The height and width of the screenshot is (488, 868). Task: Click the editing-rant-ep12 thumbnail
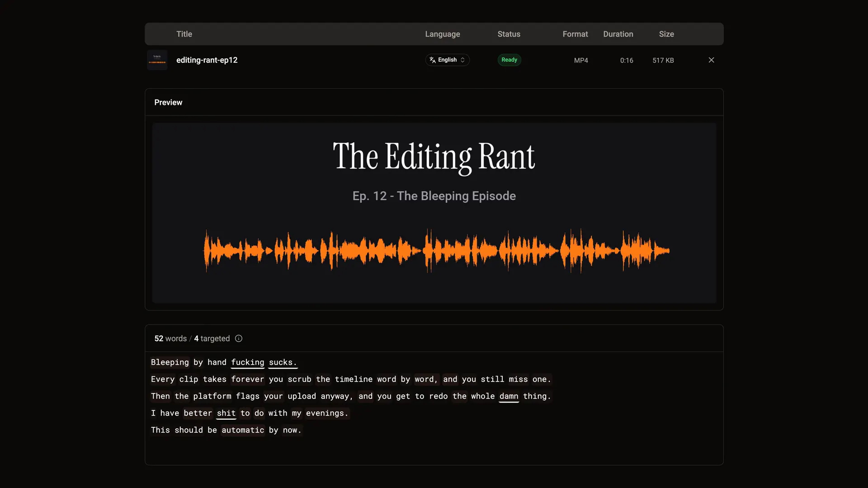pyautogui.click(x=157, y=60)
